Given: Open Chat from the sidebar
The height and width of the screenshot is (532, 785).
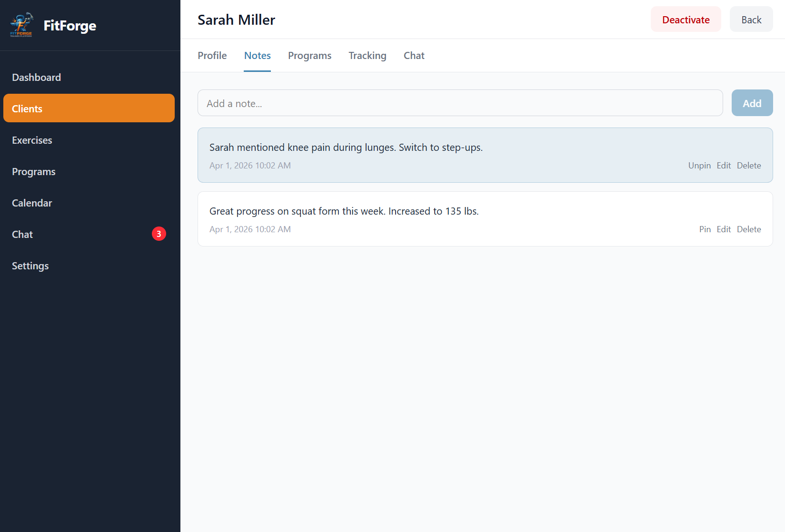Looking at the screenshot, I should pos(22,234).
